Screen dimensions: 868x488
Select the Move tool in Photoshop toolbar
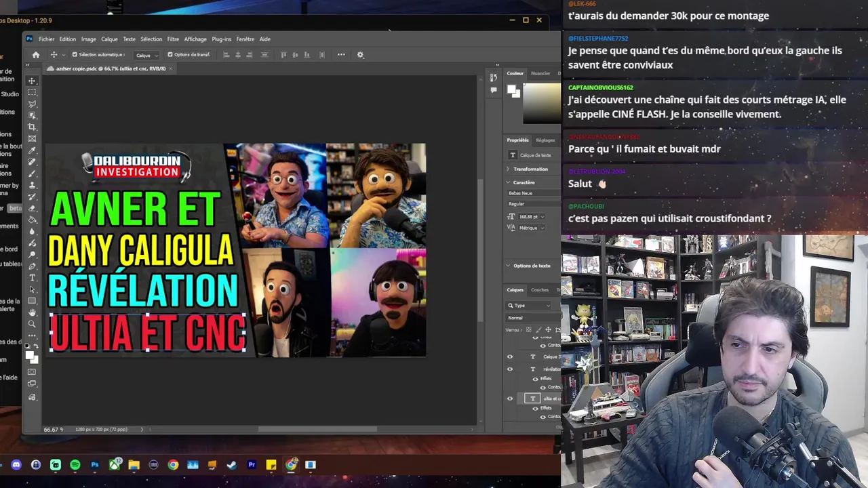32,81
